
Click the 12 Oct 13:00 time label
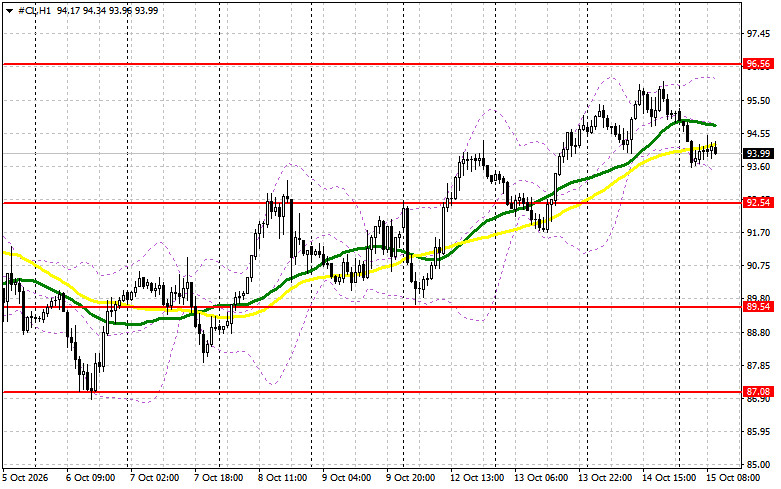(477, 478)
